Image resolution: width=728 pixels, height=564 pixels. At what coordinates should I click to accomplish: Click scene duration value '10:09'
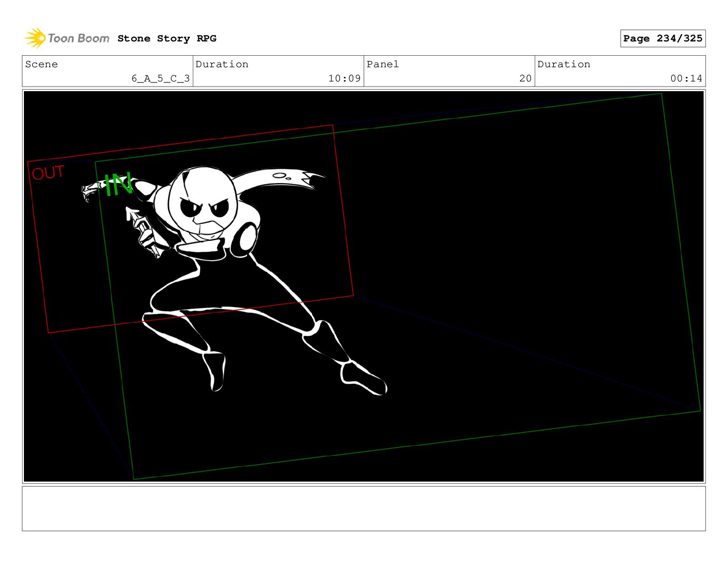[344, 78]
